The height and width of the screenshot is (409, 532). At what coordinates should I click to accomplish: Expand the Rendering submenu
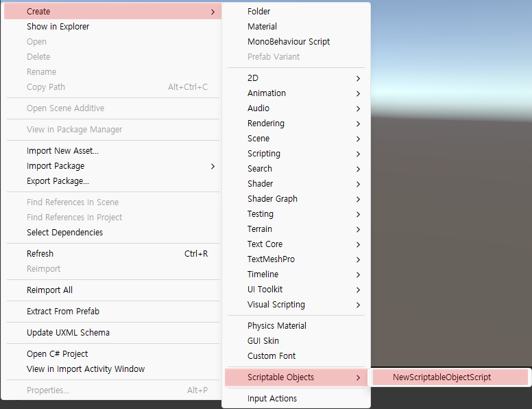point(296,124)
